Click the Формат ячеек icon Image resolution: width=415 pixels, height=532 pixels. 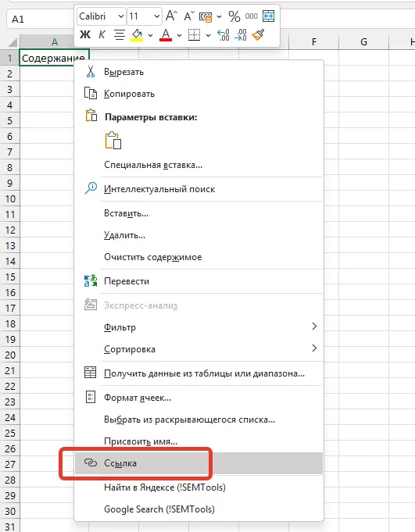click(x=90, y=397)
